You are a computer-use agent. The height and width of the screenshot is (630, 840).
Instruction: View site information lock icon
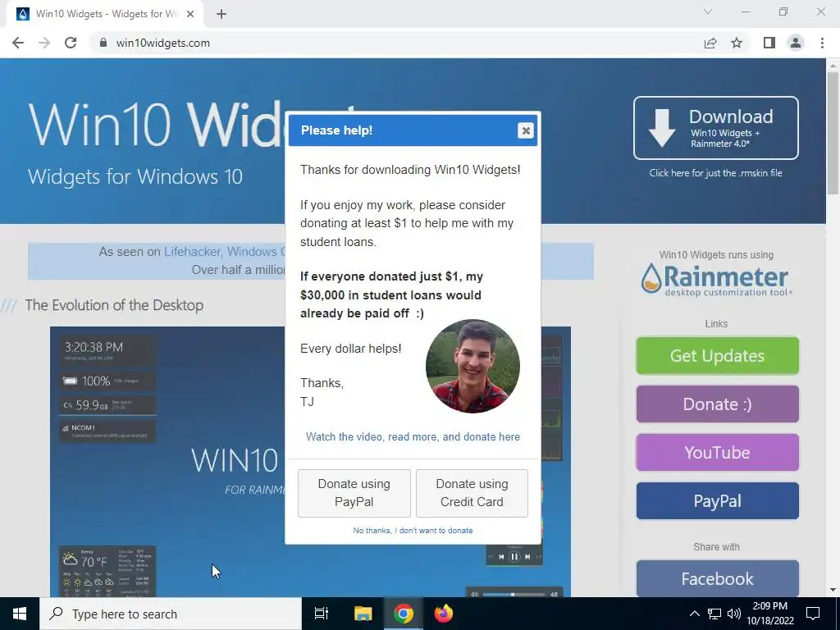[103, 43]
